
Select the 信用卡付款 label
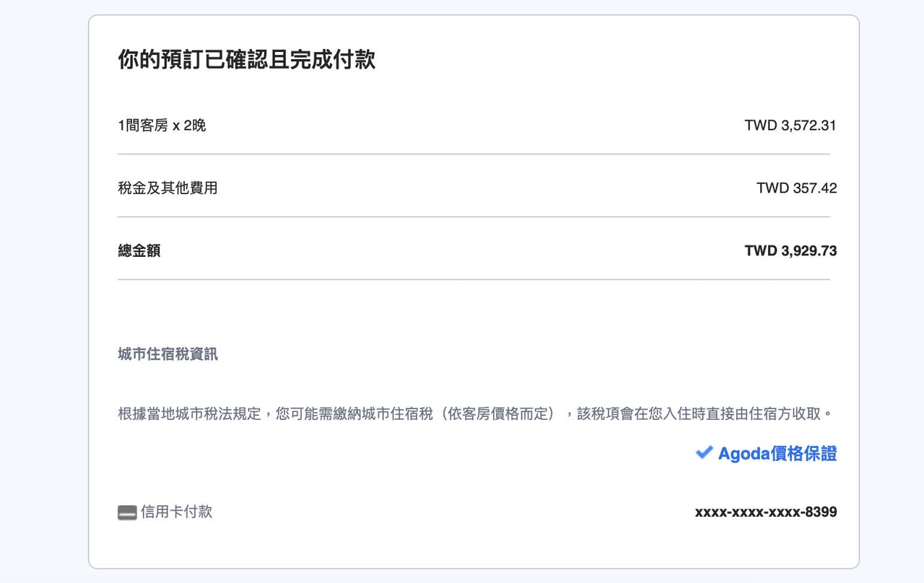(176, 512)
